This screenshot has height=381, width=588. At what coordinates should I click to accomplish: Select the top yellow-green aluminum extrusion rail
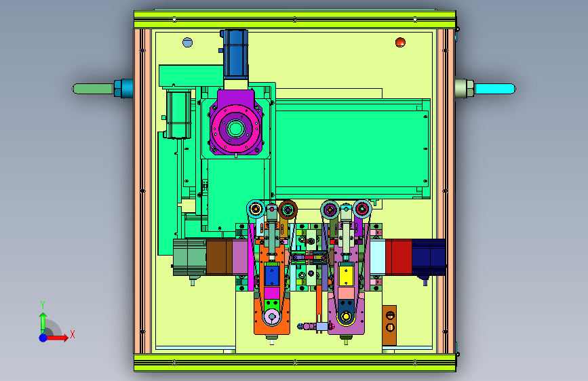point(295,19)
